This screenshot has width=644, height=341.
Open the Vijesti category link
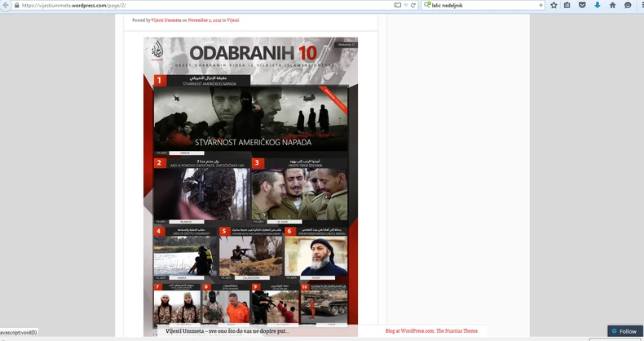pos(233,20)
